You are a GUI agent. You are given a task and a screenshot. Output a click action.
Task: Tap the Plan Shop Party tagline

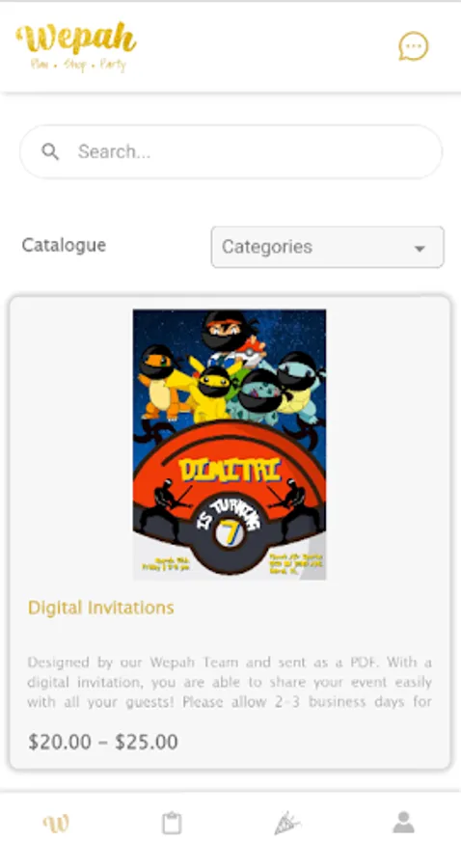78,65
